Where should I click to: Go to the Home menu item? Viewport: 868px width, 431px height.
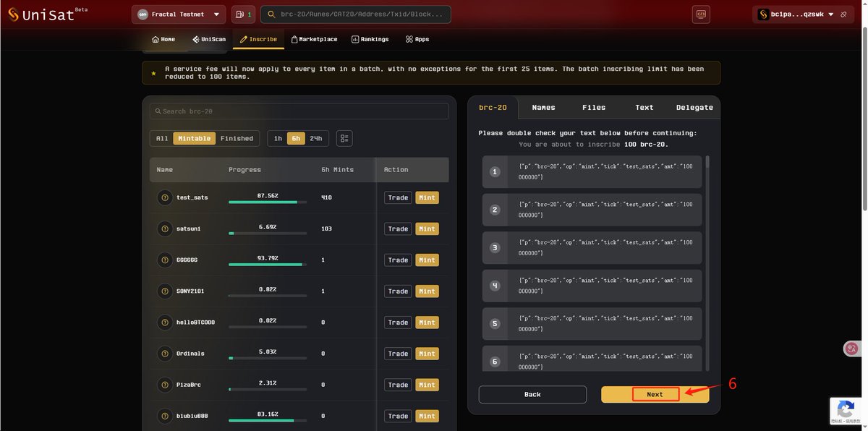[x=163, y=39]
